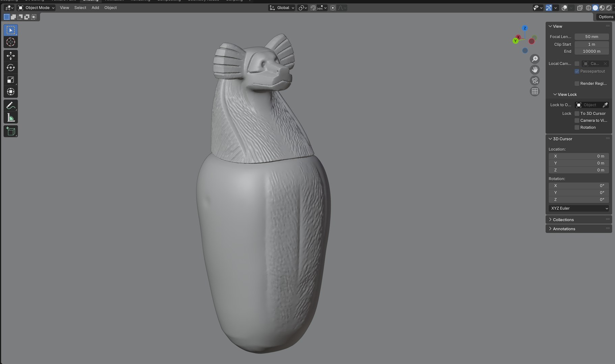The height and width of the screenshot is (364, 615).
Task: Edit the Focal Length 50 mm field
Action: point(592,37)
